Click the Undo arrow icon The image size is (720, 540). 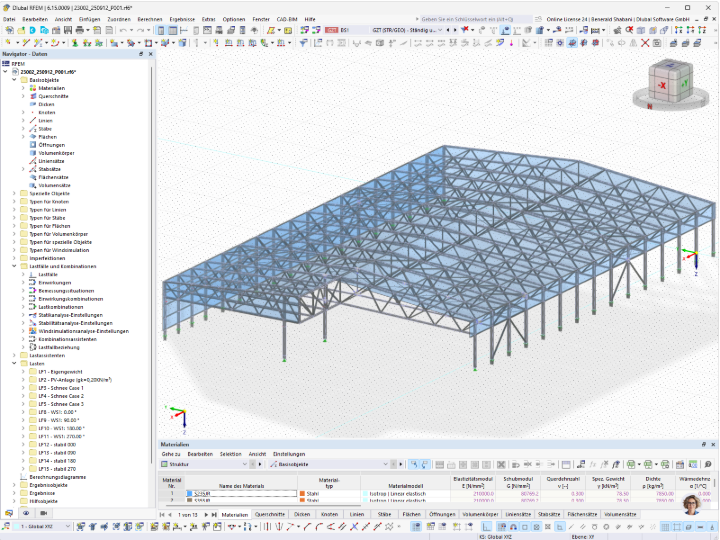pos(123,30)
